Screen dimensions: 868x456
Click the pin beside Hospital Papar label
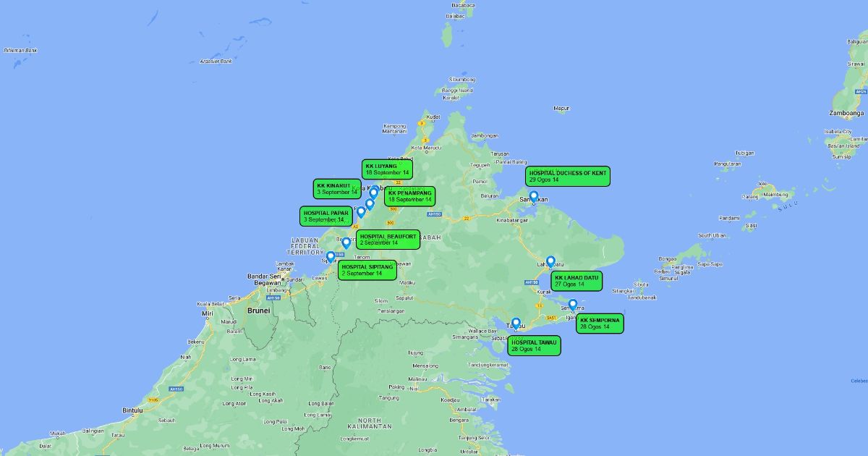click(361, 211)
